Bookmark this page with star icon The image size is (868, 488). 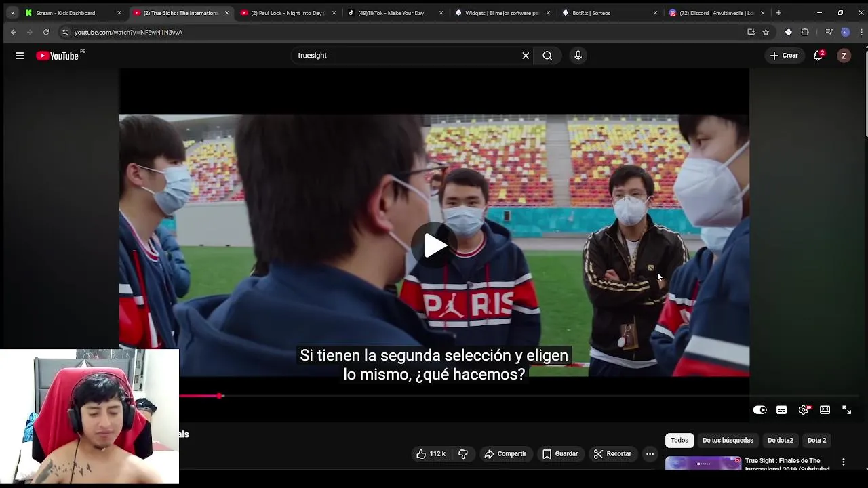[766, 32]
